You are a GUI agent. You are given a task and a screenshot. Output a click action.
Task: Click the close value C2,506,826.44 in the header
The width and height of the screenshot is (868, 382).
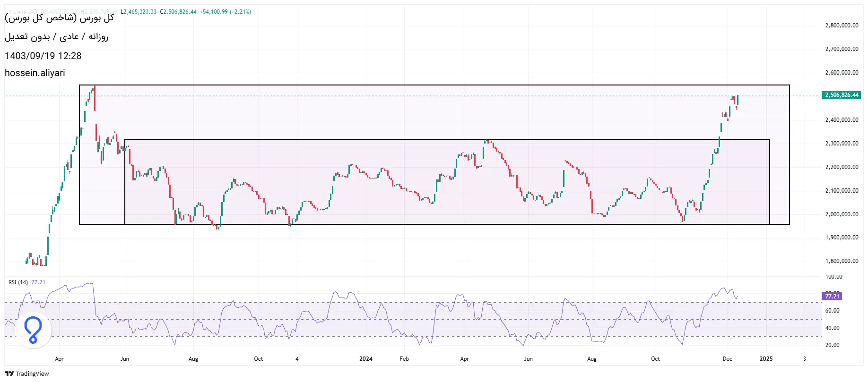(178, 12)
